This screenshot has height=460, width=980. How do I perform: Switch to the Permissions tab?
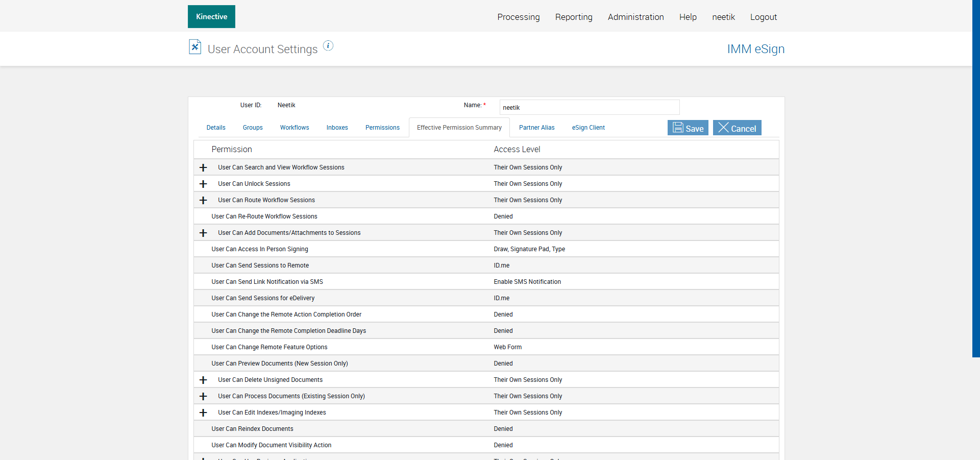[x=382, y=128]
